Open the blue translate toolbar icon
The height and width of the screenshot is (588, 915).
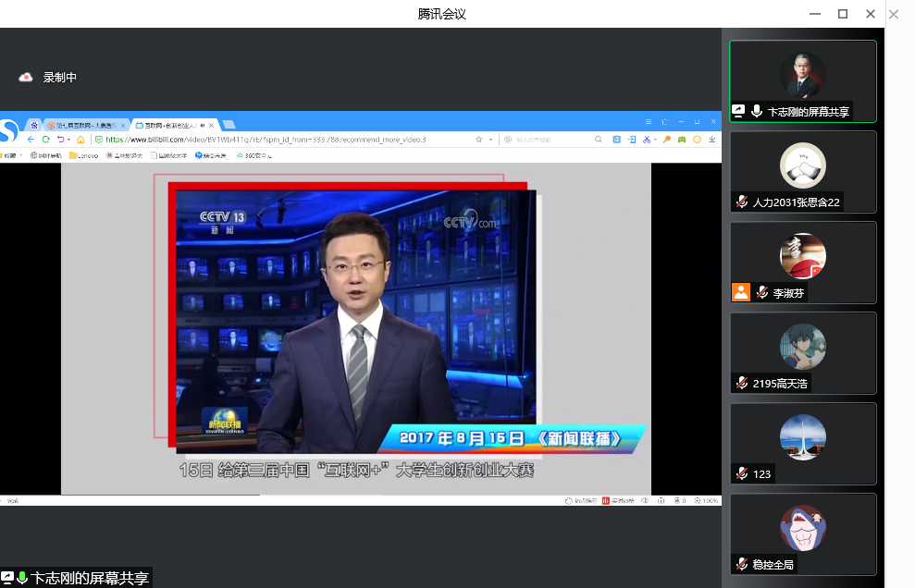click(617, 140)
